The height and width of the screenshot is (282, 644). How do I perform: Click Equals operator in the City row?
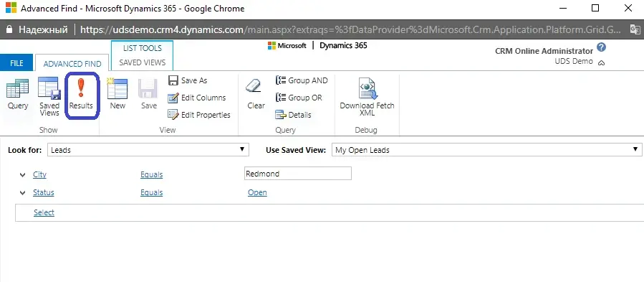point(152,174)
